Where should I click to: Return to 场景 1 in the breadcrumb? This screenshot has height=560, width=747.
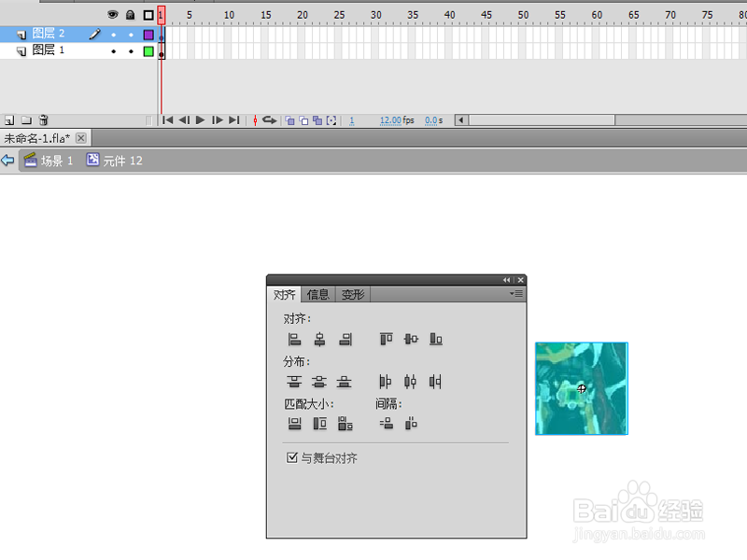point(49,161)
